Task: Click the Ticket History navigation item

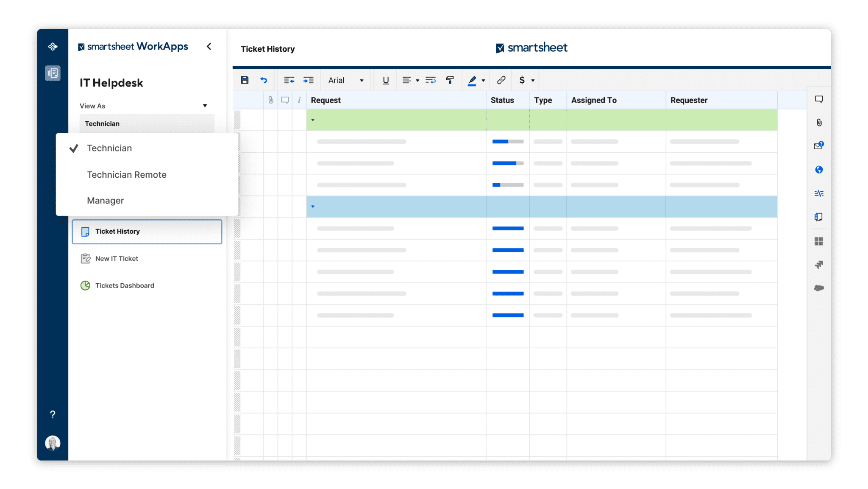Action: click(x=117, y=232)
